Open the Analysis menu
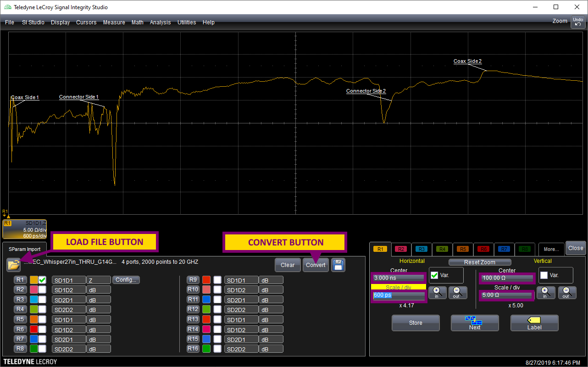 (x=160, y=22)
